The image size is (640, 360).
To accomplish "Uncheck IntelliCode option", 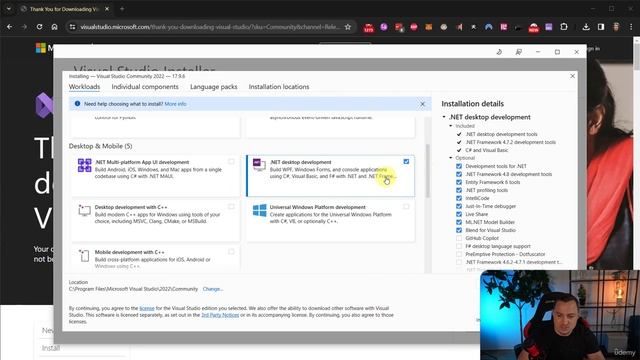I will click(459, 198).
